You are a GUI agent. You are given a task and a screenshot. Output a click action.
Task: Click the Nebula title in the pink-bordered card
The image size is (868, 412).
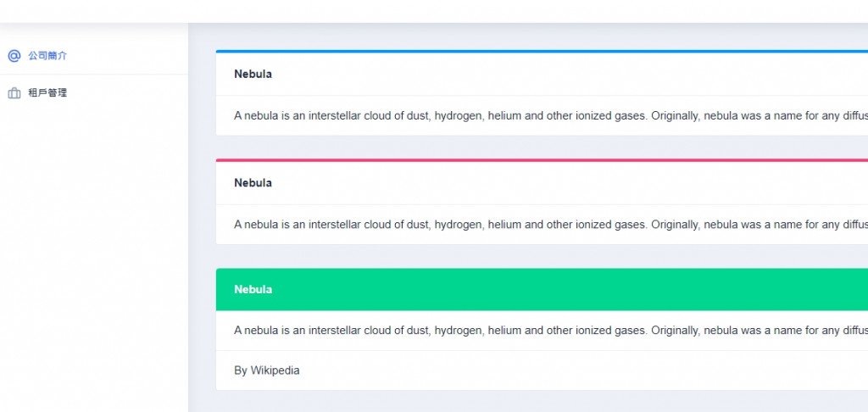point(253,183)
